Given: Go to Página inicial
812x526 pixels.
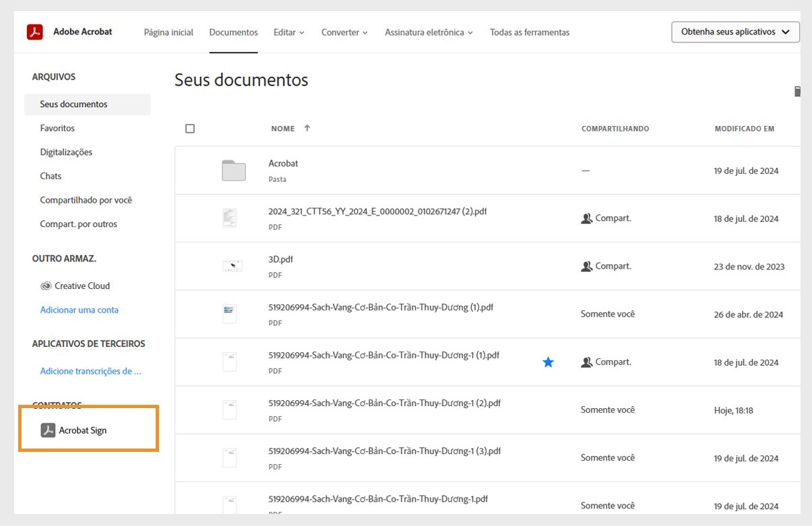Looking at the screenshot, I should coord(168,32).
